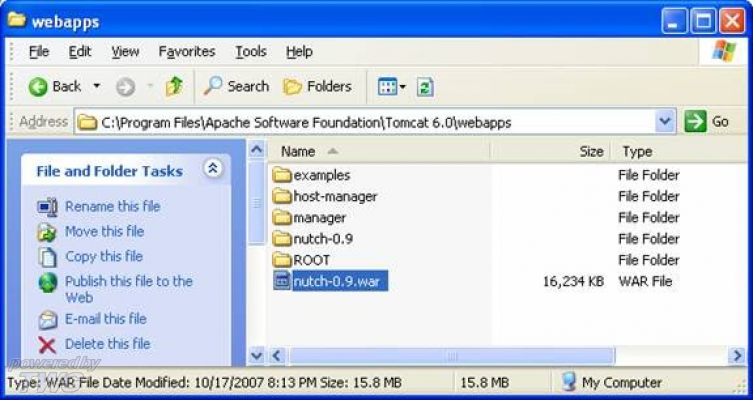753x400 pixels.
Task: Open the View menu
Action: (125, 51)
